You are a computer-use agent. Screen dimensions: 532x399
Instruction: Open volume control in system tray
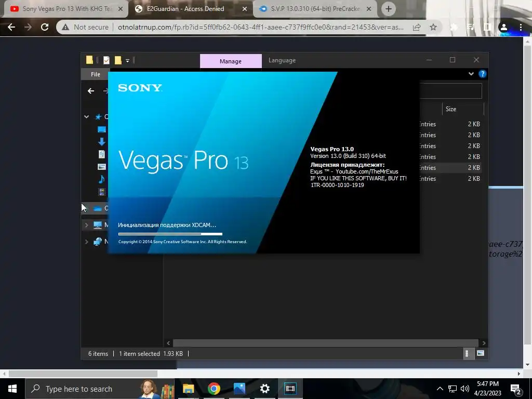tap(465, 389)
